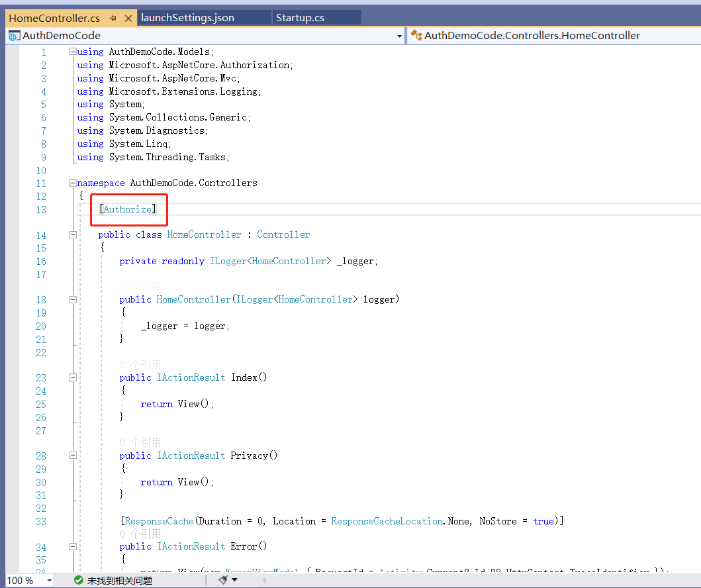701x588 pixels.
Task: Toggle pin on HomeController.cs tab
Action: pos(113,19)
